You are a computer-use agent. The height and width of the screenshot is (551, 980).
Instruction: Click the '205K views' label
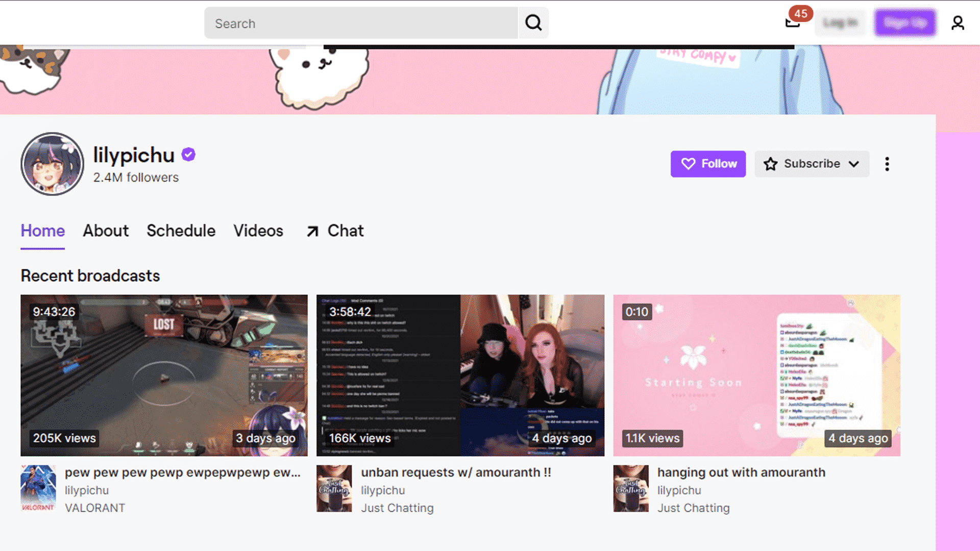pos(64,438)
